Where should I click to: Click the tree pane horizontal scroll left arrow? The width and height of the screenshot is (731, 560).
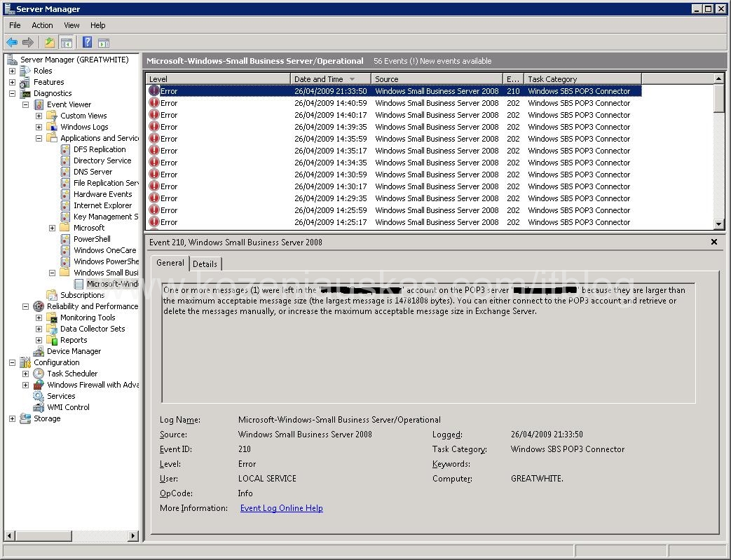(x=9, y=535)
